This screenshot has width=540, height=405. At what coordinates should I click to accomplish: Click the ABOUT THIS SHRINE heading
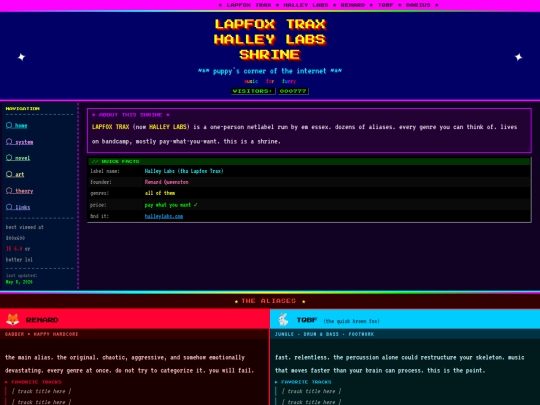131,115
